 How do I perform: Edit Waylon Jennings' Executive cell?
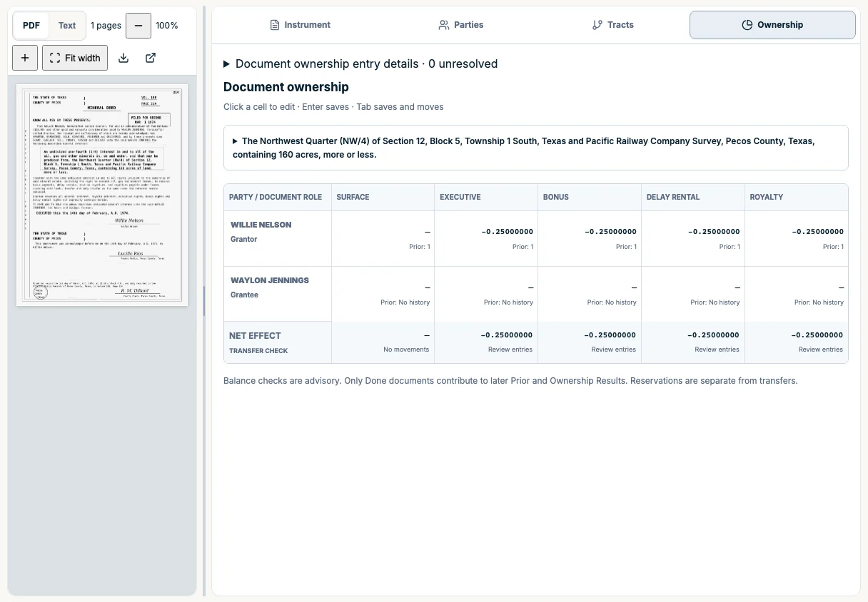pos(486,294)
